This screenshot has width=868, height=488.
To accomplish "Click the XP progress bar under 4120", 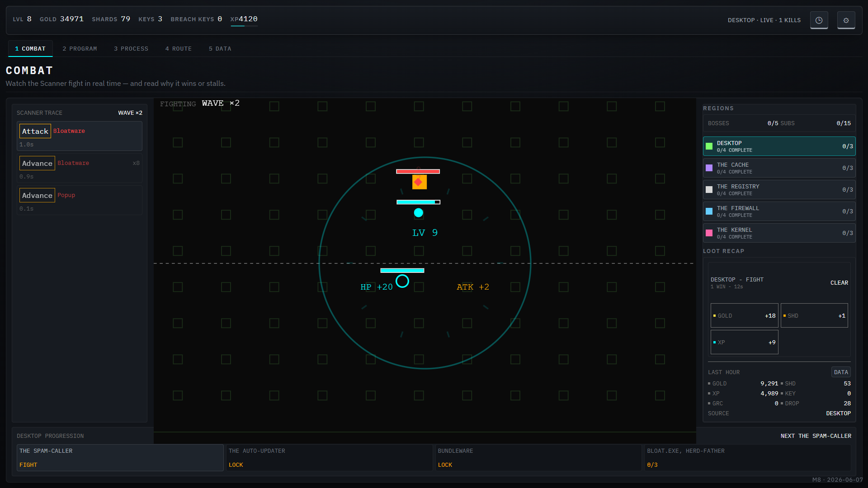I will [x=244, y=26].
